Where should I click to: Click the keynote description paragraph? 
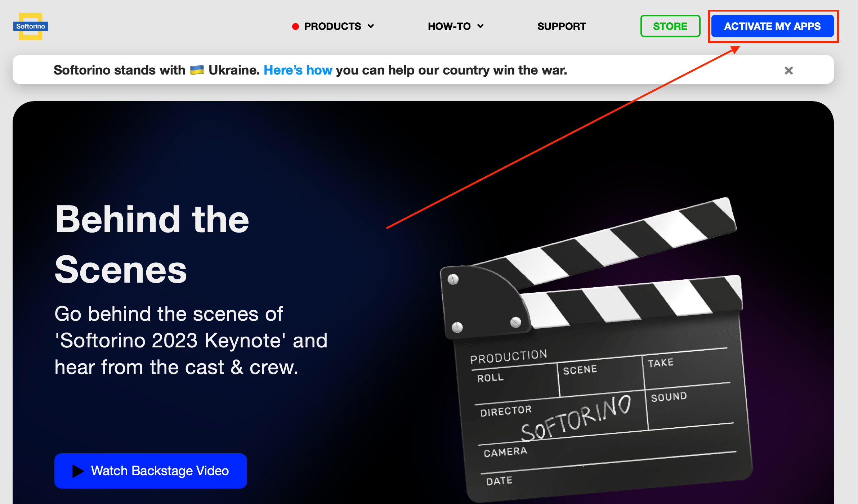pyautogui.click(x=191, y=340)
